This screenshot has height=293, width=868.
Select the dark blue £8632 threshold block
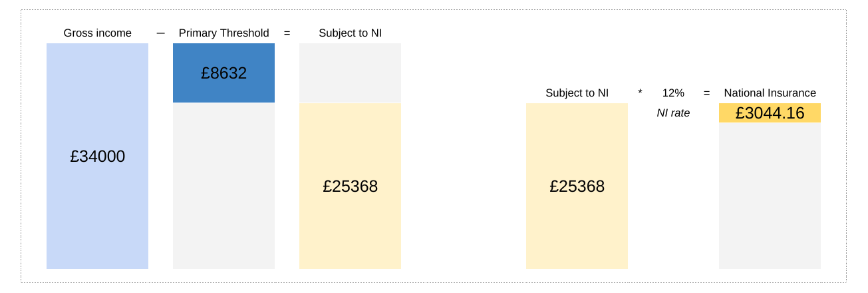pyautogui.click(x=223, y=73)
